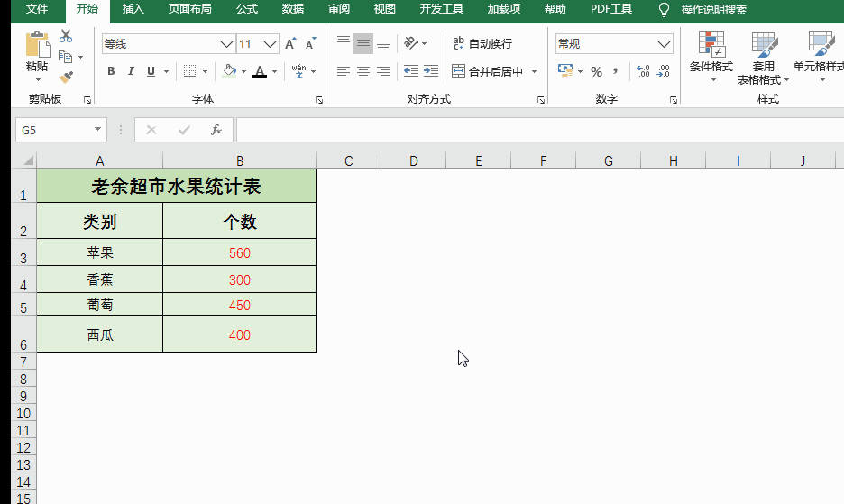Open merge options dropdown arrow
This screenshot has height=504, width=844.
click(x=535, y=71)
